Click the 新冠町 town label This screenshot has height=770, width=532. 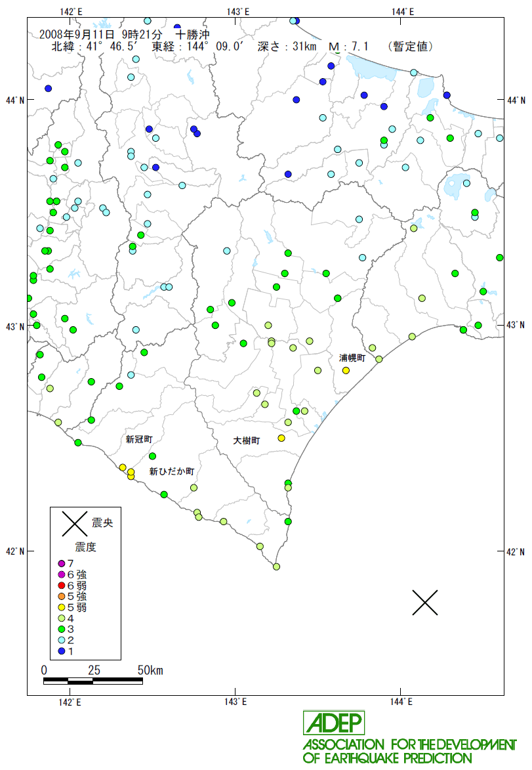[x=140, y=438]
